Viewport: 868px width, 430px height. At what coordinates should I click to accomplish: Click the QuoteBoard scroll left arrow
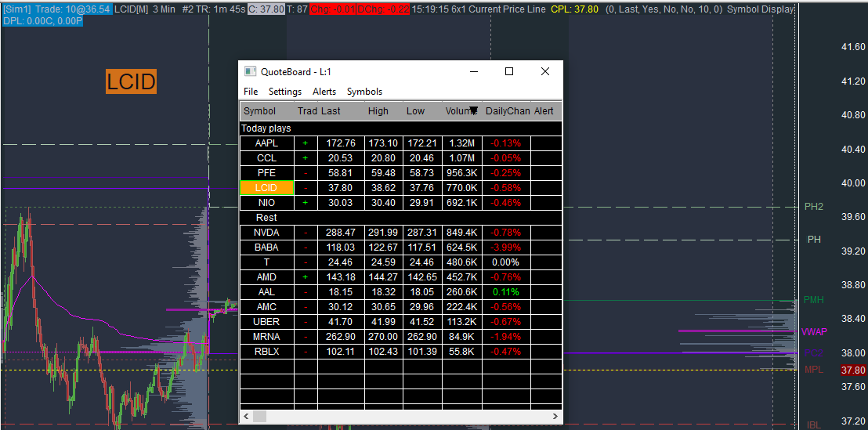(246, 416)
